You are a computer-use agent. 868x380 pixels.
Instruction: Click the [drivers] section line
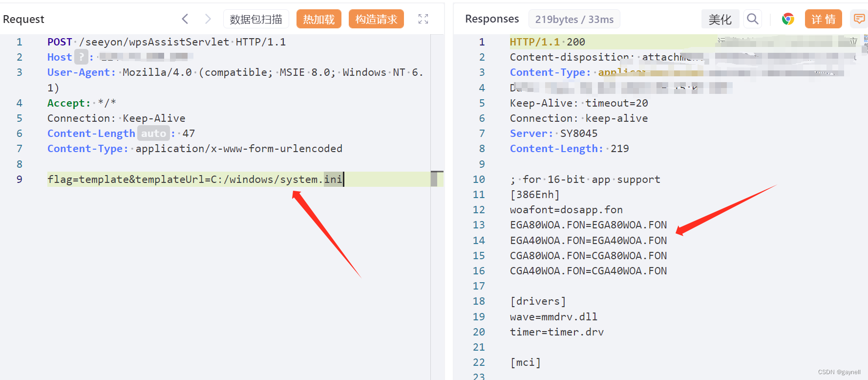pyautogui.click(x=538, y=301)
